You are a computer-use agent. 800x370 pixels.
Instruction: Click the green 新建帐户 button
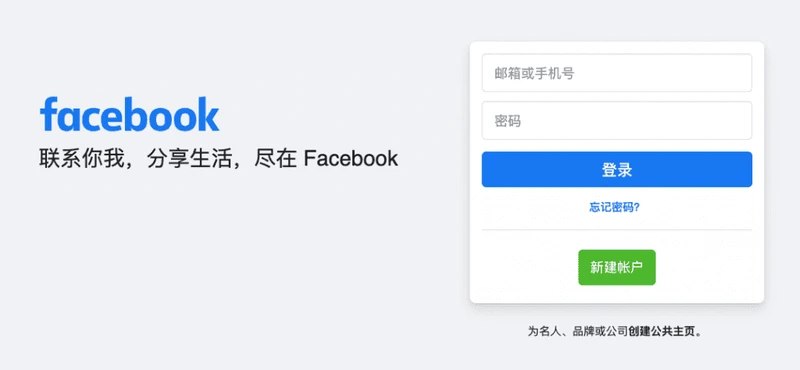pos(617,267)
